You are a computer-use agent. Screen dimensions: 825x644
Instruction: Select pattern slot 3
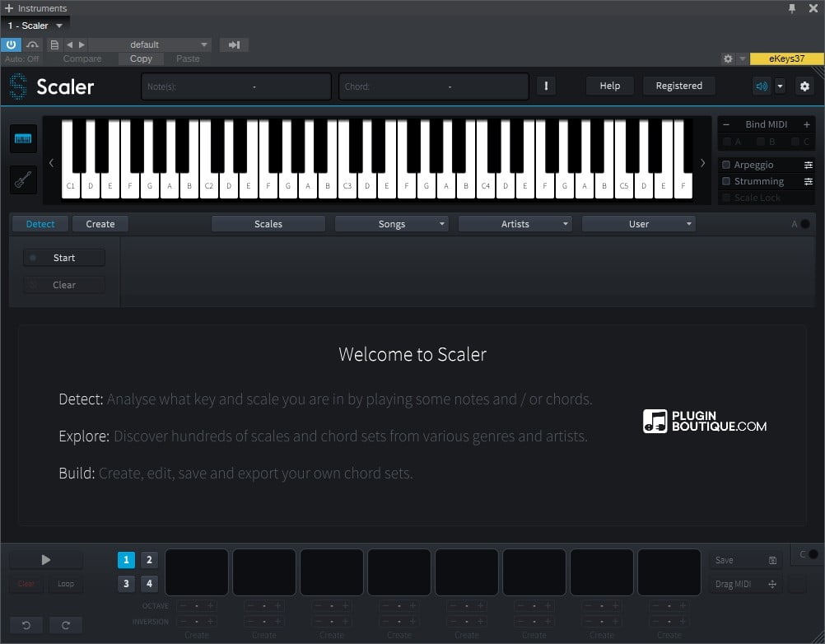click(126, 584)
